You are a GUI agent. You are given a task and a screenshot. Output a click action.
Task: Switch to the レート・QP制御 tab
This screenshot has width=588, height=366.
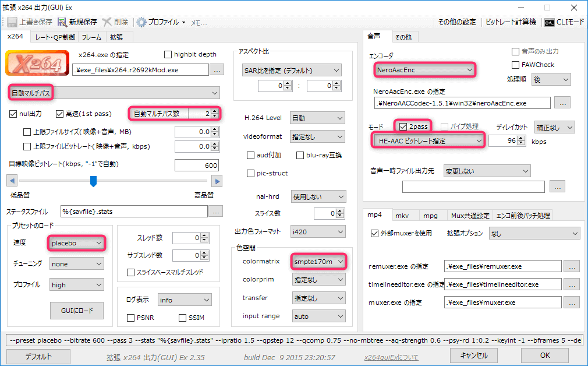55,37
